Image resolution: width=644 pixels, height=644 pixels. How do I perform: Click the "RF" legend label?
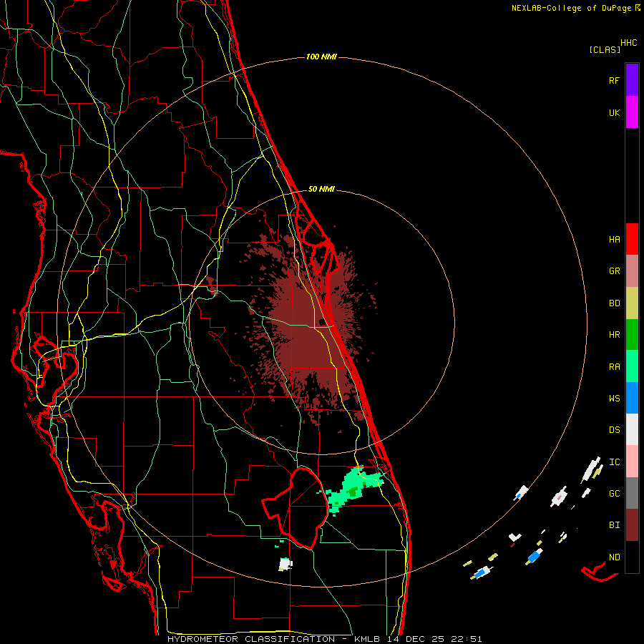(614, 80)
